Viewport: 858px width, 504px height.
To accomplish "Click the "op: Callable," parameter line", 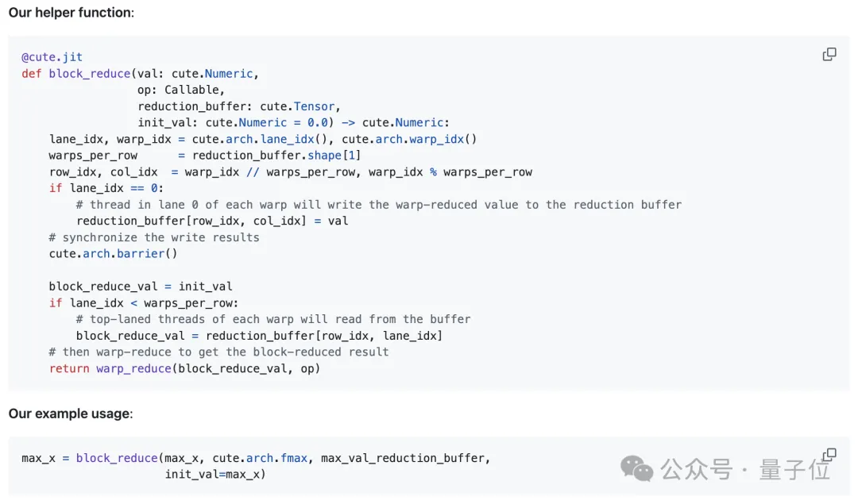I will [x=181, y=90].
